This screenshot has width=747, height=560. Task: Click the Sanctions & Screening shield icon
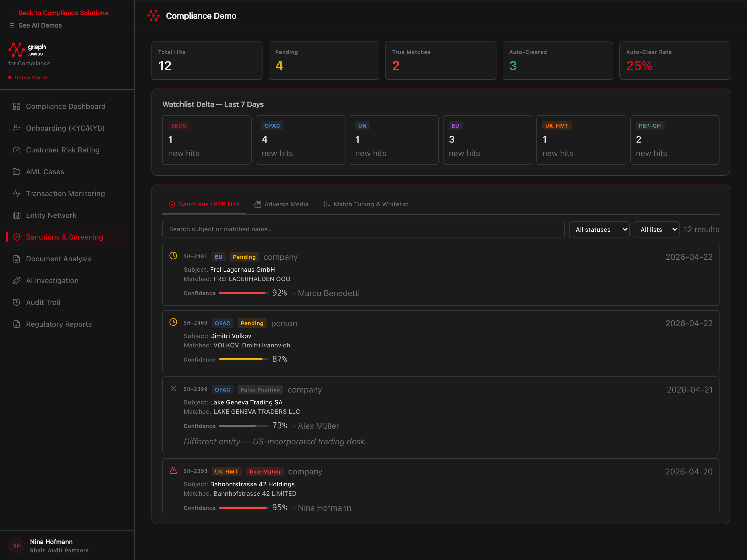(17, 237)
